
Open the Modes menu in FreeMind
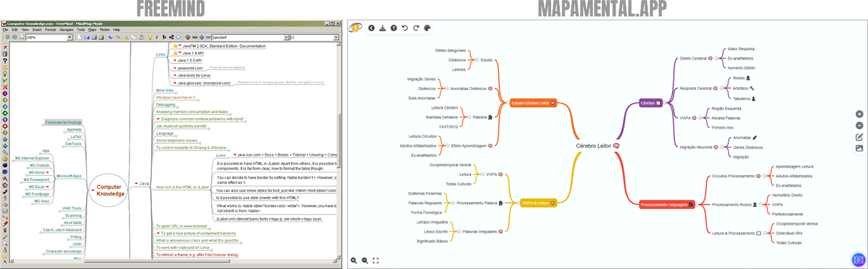click(x=104, y=30)
